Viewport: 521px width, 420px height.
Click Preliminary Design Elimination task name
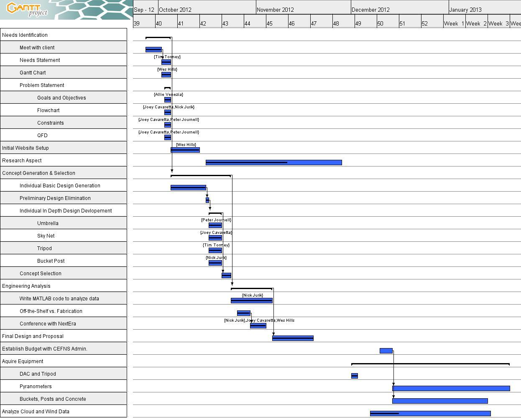55,198
